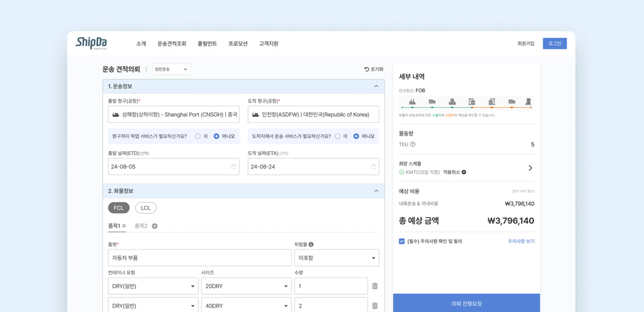The width and height of the screenshot is (644, 312).
Task: Click the reset arrow icon beside 초기화
Action: 366,69
